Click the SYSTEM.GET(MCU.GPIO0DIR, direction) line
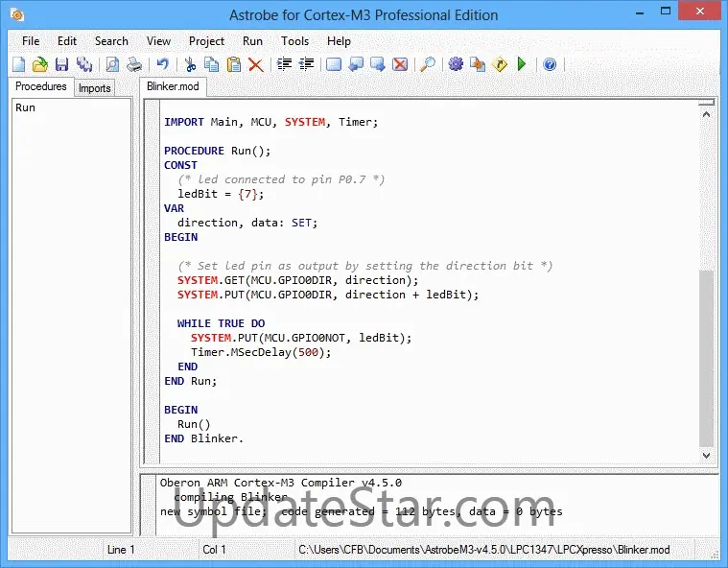Image resolution: width=728 pixels, height=568 pixels. tap(297, 280)
